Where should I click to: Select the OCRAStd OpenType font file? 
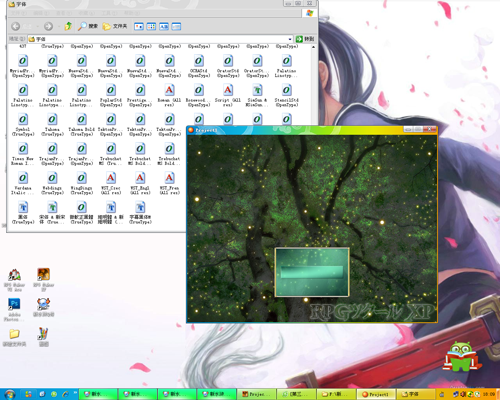pos(199,66)
